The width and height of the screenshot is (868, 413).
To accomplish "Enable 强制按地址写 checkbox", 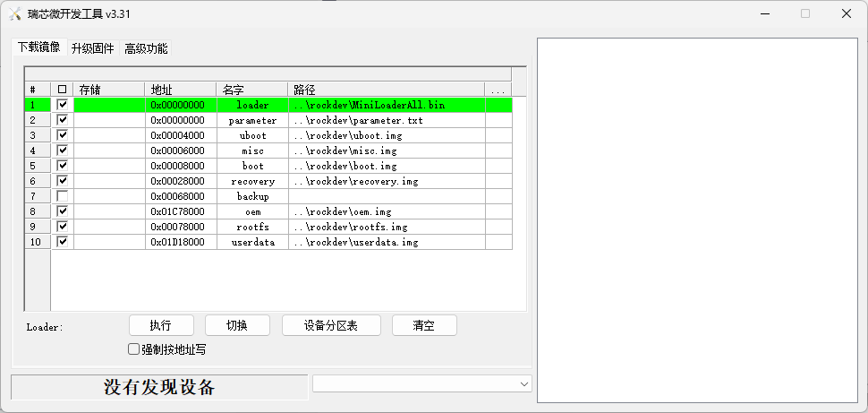I will [133, 349].
